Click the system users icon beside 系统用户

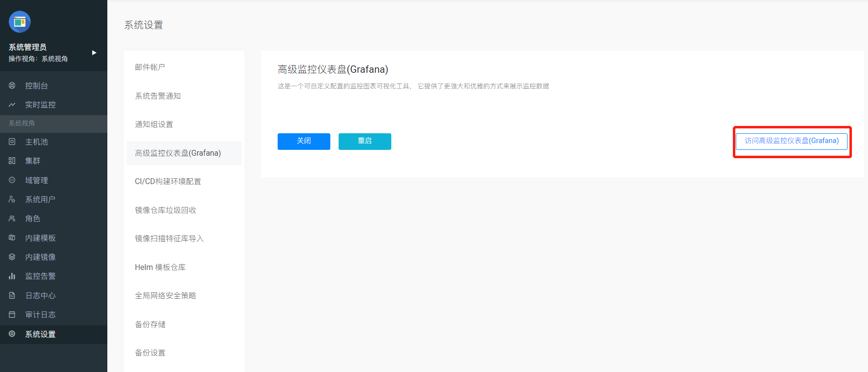coord(12,200)
